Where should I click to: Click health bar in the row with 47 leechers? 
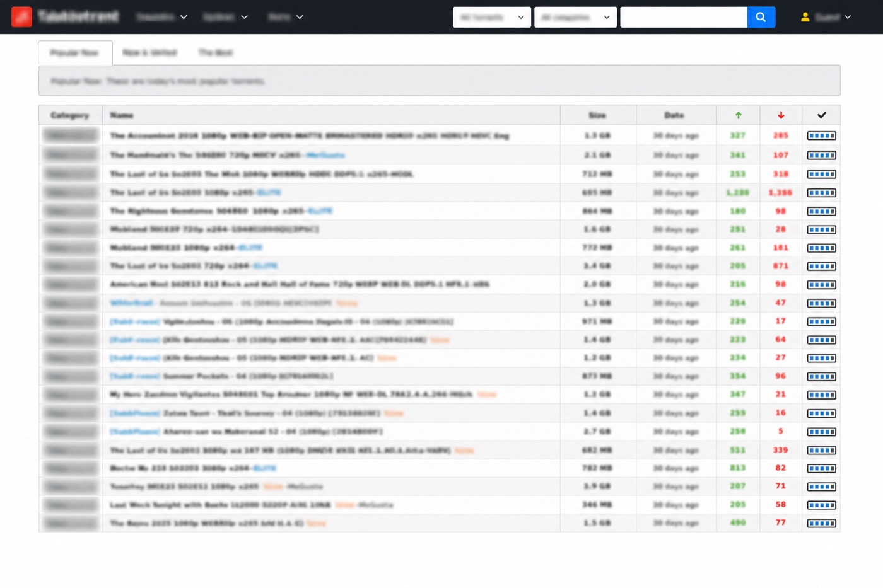[x=821, y=303]
